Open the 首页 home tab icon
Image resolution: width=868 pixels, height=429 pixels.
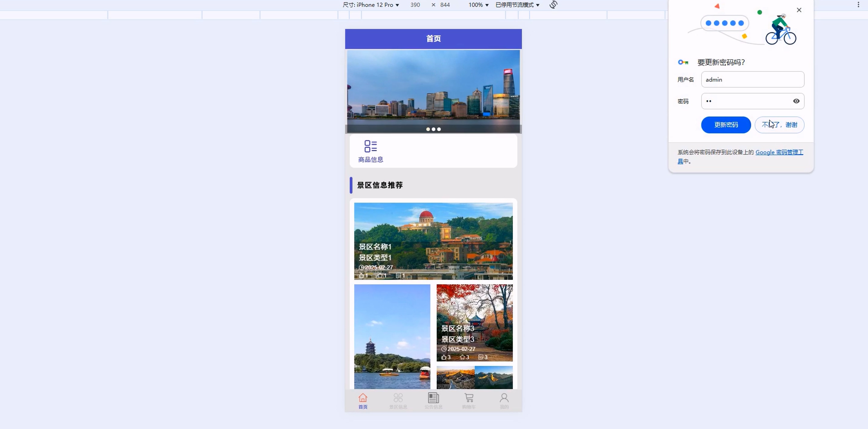(x=363, y=398)
